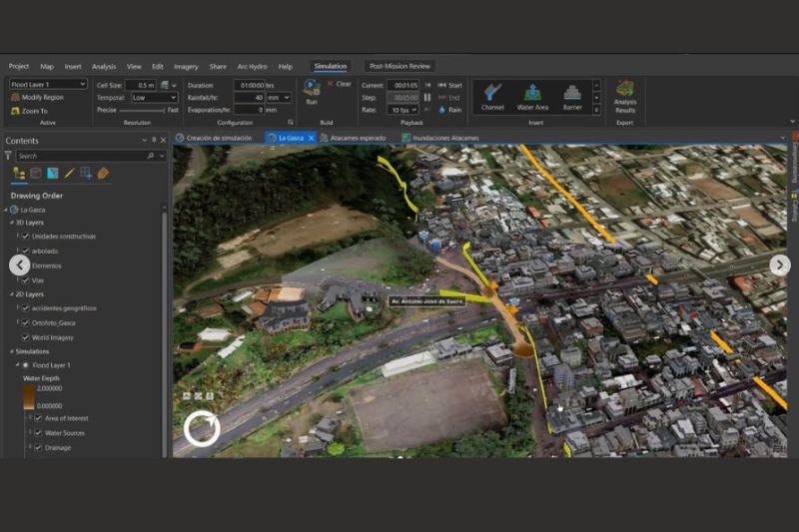Uncheck the Unidades constructivas layer

25,237
